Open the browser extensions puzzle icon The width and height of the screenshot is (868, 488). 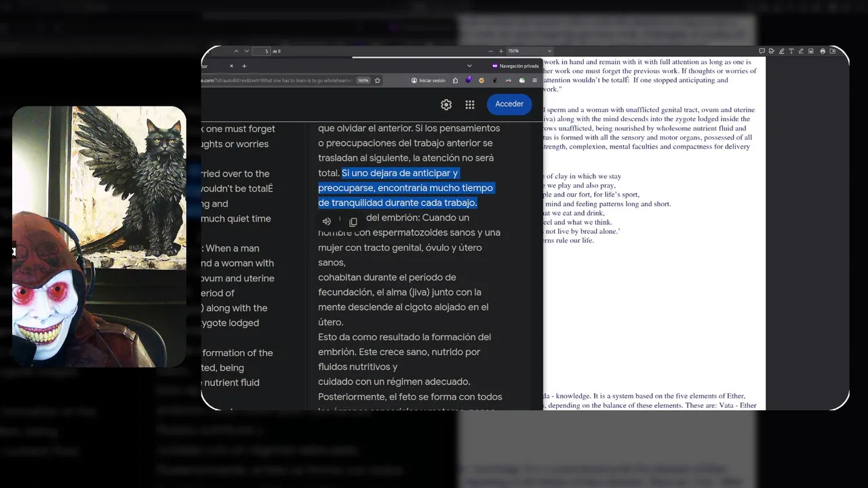point(455,80)
